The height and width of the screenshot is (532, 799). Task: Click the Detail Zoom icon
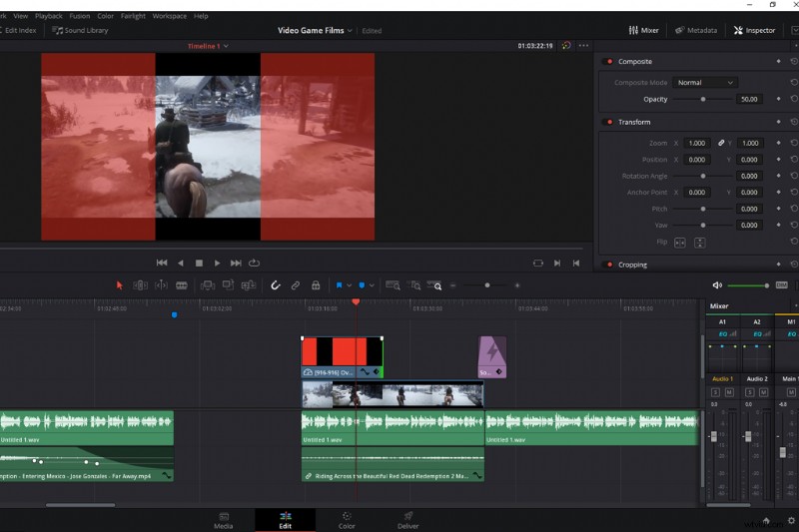pos(415,285)
